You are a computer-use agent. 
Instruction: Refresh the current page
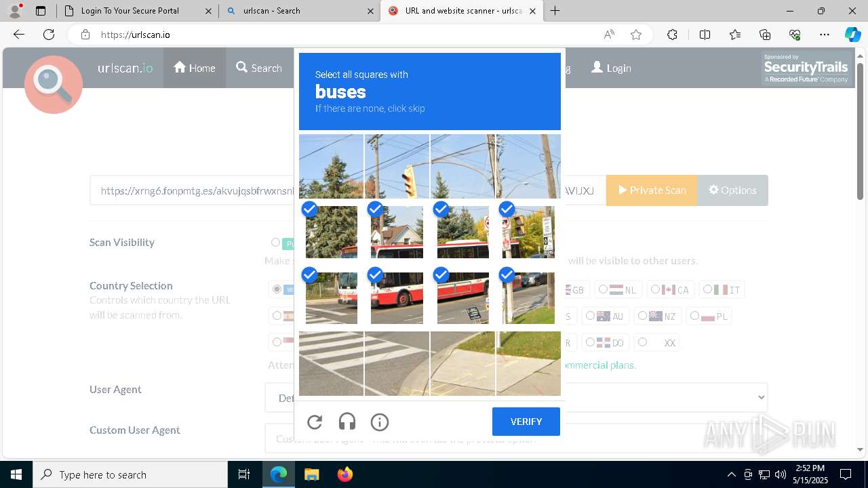pyautogui.click(x=49, y=35)
